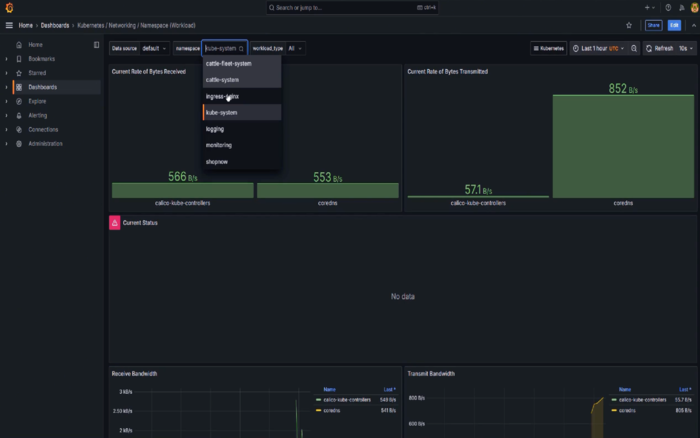
Task: Click the Current Status alert icon
Action: pyautogui.click(x=115, y=223)
